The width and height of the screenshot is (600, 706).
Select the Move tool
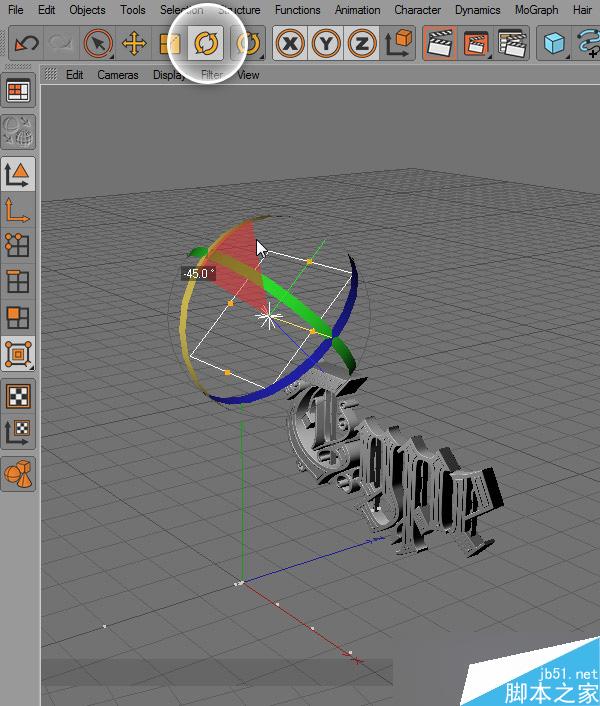coord(134,44)
